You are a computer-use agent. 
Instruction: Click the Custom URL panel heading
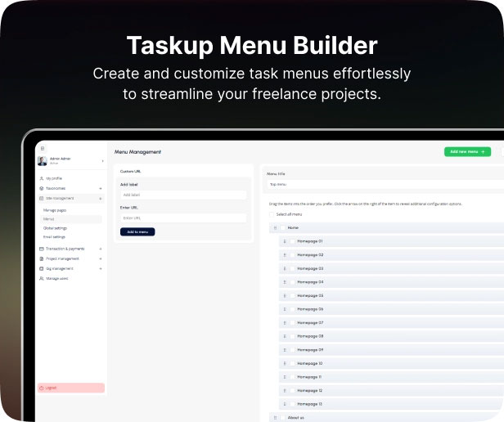(131, 172)
